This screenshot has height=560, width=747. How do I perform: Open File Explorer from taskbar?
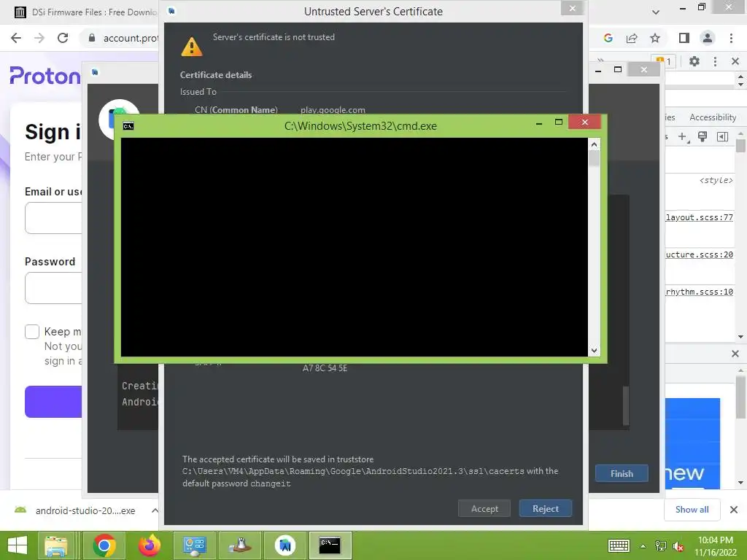tap(56, 545)
